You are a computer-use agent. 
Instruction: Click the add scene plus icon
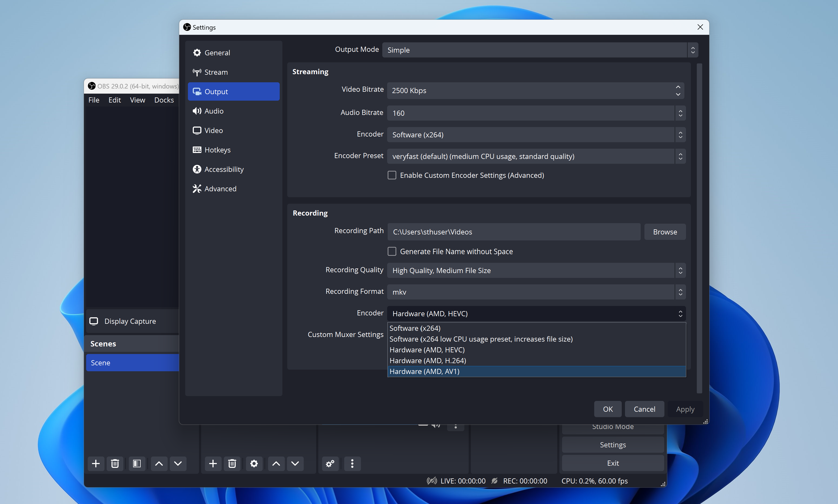pos(96,464)
